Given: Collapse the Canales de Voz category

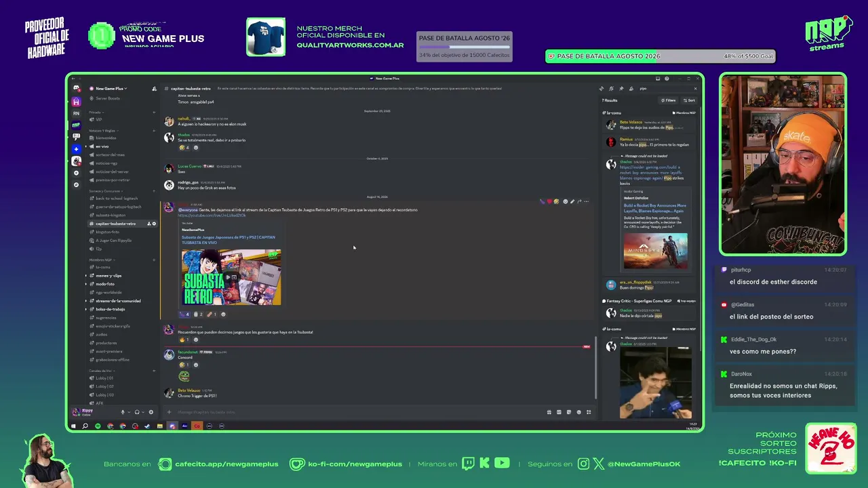Looking at the screenshot, I should [102, 371].
